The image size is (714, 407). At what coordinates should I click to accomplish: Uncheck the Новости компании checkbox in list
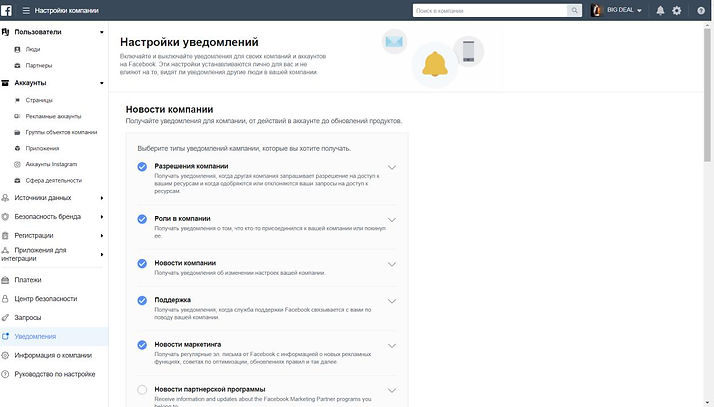pyautogui.click(x=142, y=264)
